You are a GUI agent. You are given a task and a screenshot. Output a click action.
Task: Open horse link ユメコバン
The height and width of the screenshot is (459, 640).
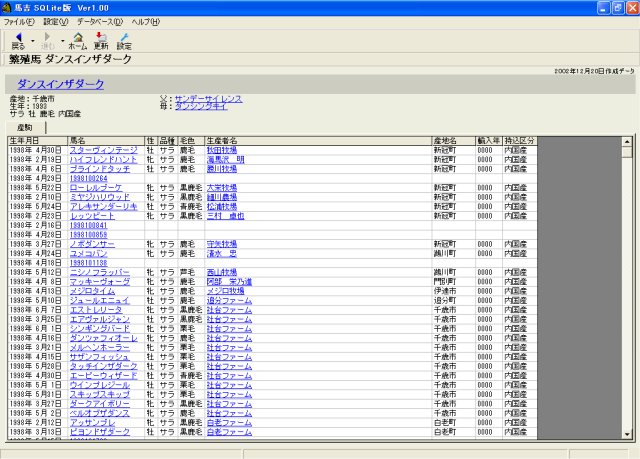tap(89, 253)
